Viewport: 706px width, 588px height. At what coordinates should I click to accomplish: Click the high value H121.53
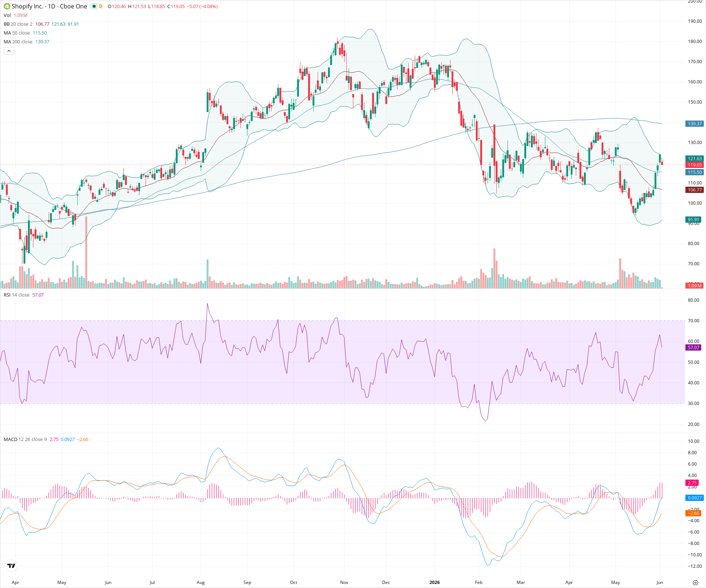tap(137, 6)
